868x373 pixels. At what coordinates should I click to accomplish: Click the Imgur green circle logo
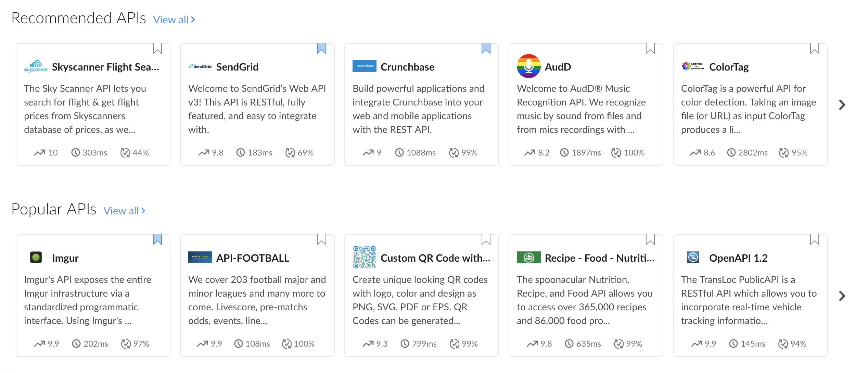point(36,257)
